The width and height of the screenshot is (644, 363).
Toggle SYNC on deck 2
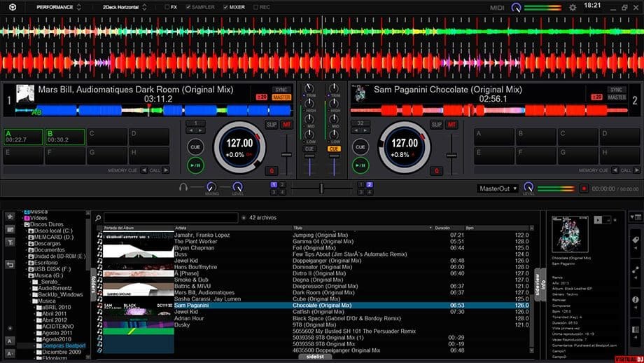pyautogui.click(x=616, y=90)
